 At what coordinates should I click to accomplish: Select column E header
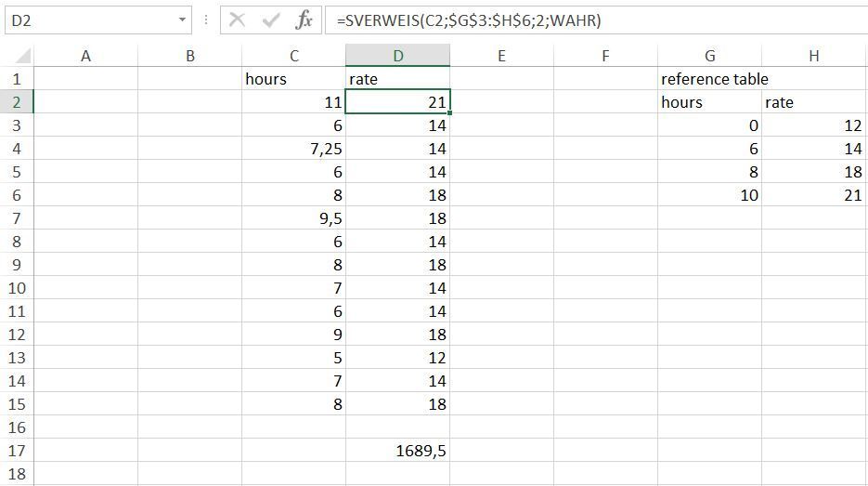[501, 56]
